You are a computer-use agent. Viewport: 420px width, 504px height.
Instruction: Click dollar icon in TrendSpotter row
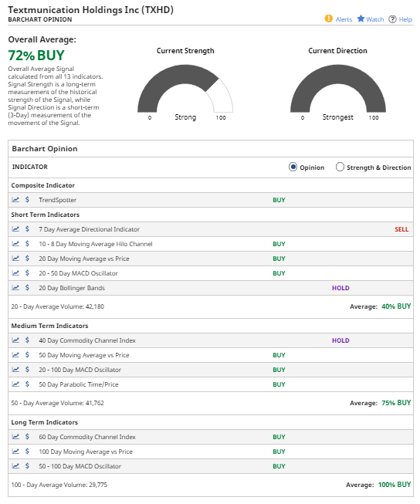point(27,200)
